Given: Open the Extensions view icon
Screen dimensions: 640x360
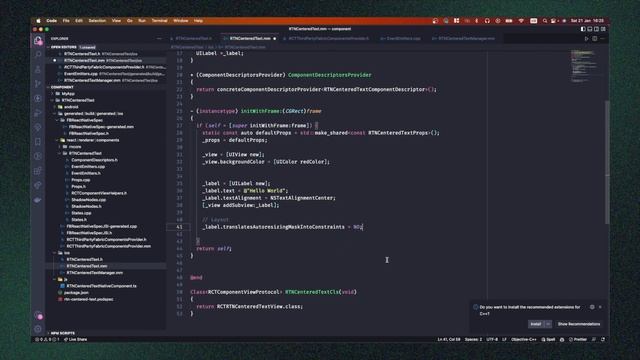Looking at the screenshot, I should (38, 171).
